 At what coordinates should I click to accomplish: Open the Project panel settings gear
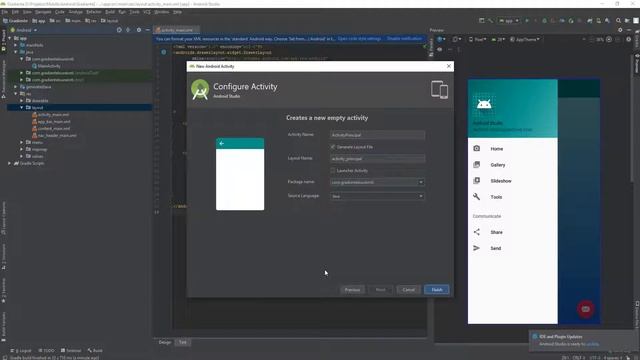pyautogui.click(x=139, y=30)
